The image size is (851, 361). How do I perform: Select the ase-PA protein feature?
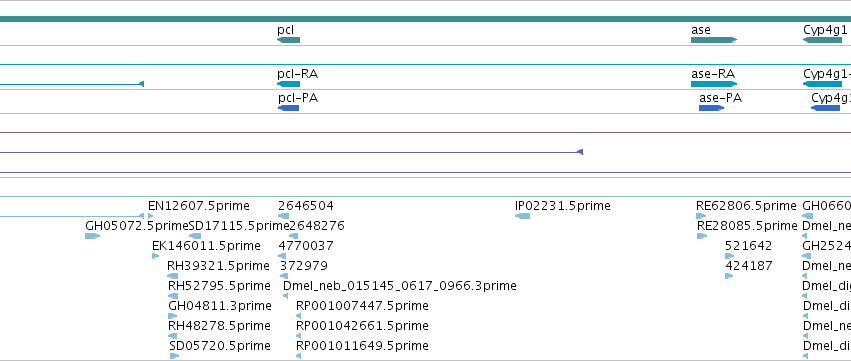click(712, 108)
